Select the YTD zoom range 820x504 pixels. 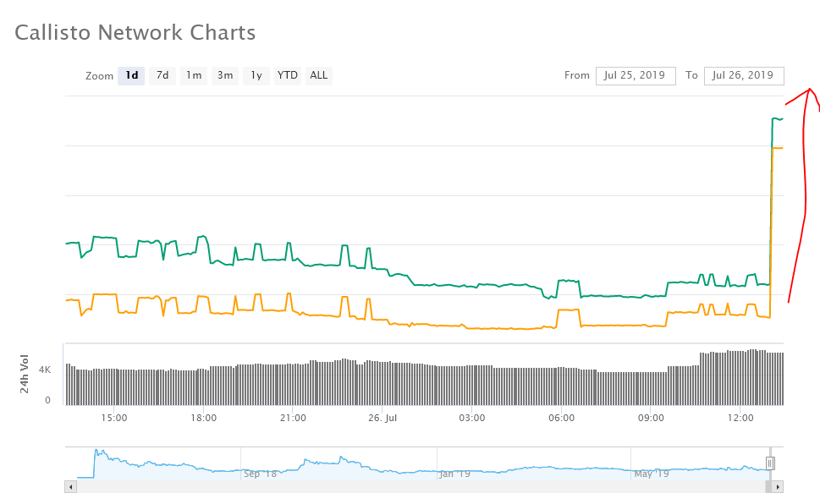288,76
